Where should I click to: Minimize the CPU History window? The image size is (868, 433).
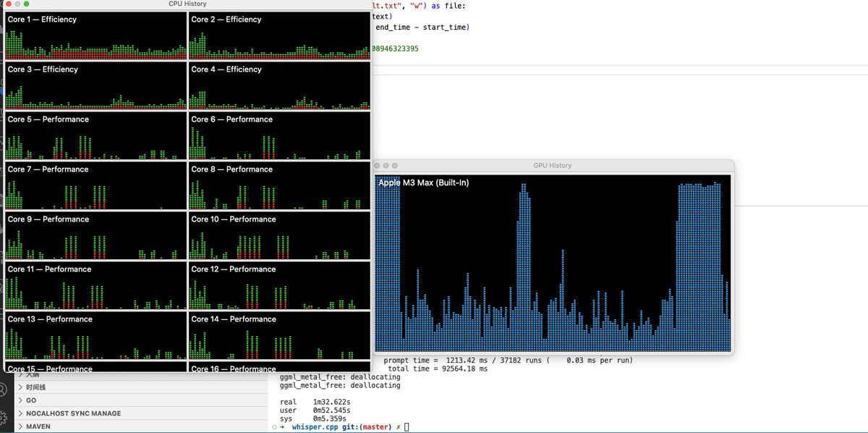[17, 4]
